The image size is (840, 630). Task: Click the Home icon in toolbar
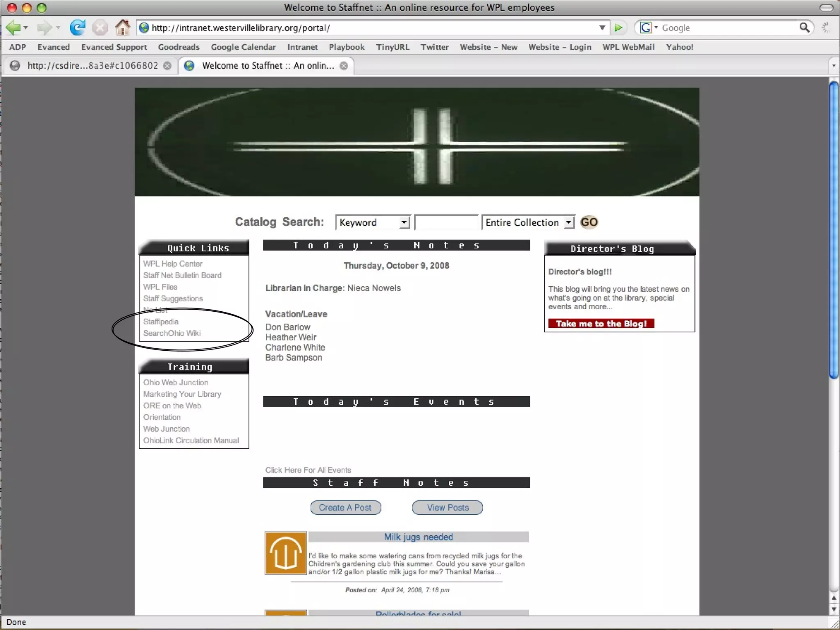(122, 28)
